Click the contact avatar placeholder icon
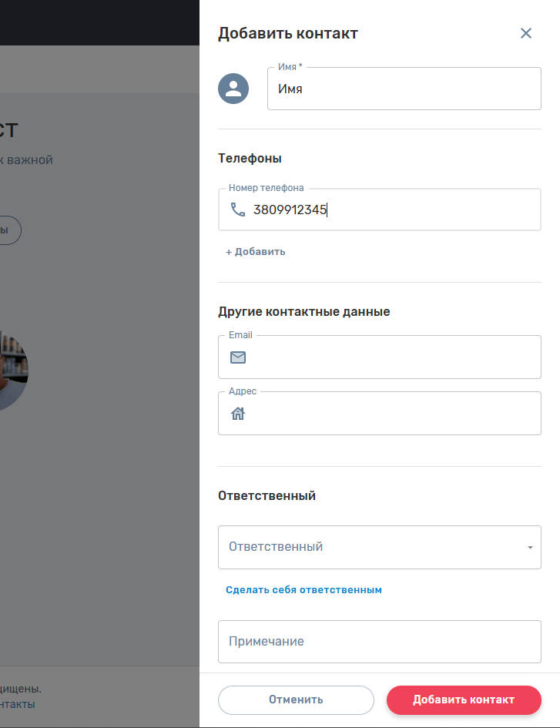 point(233,89)
